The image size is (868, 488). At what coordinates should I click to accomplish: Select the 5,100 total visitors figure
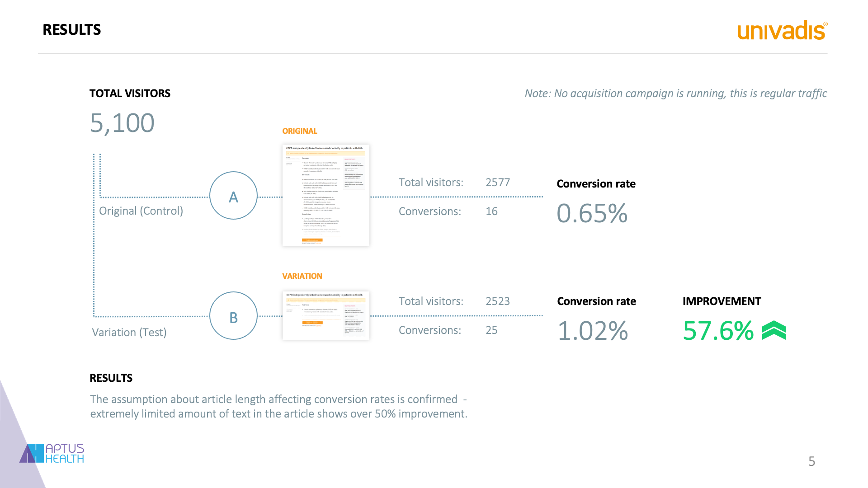122,123
